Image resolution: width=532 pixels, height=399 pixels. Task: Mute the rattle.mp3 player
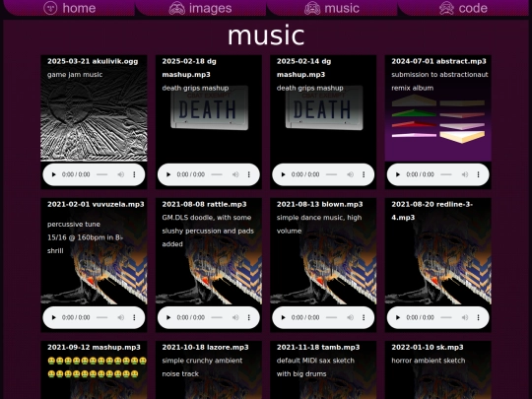235,317
